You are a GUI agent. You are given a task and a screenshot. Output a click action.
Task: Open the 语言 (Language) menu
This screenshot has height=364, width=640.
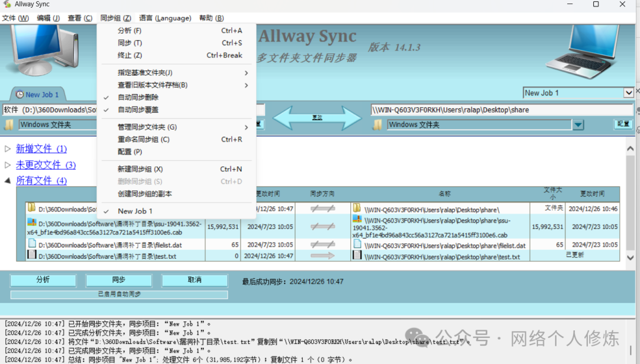coord(165,18)
